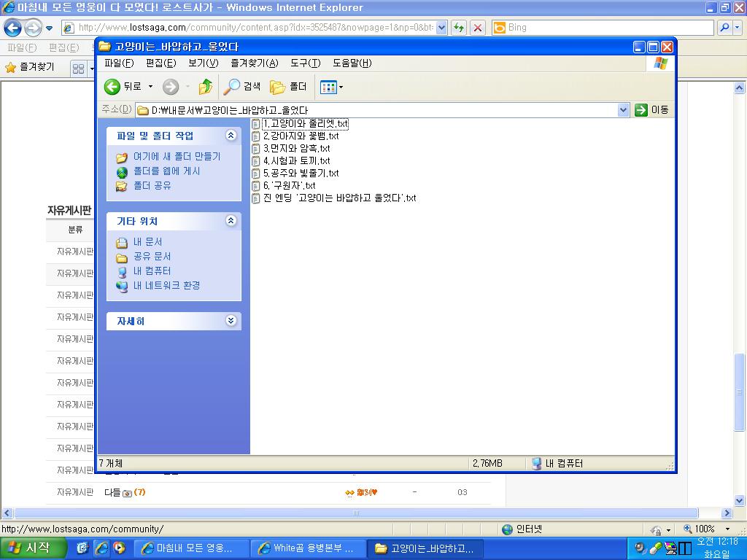Open the 도구(T) menu

[x=306, y=63]
